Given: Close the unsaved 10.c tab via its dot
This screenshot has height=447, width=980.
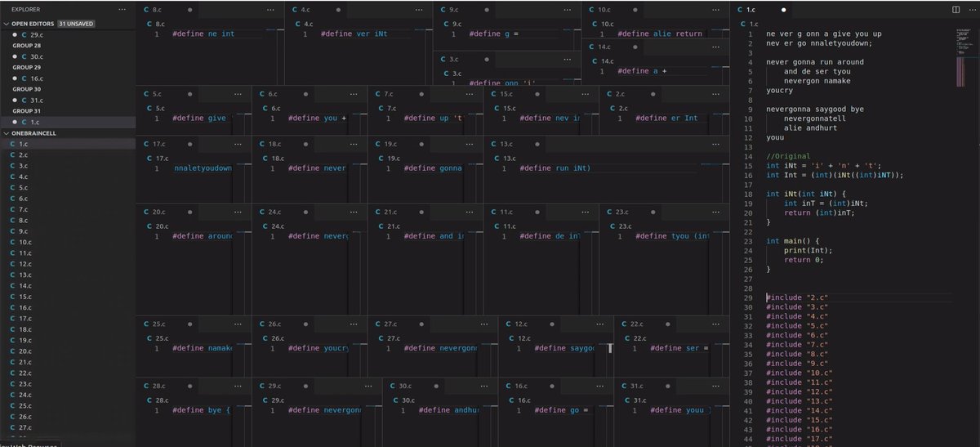Looking at the screenshot, I should (636, 10).
